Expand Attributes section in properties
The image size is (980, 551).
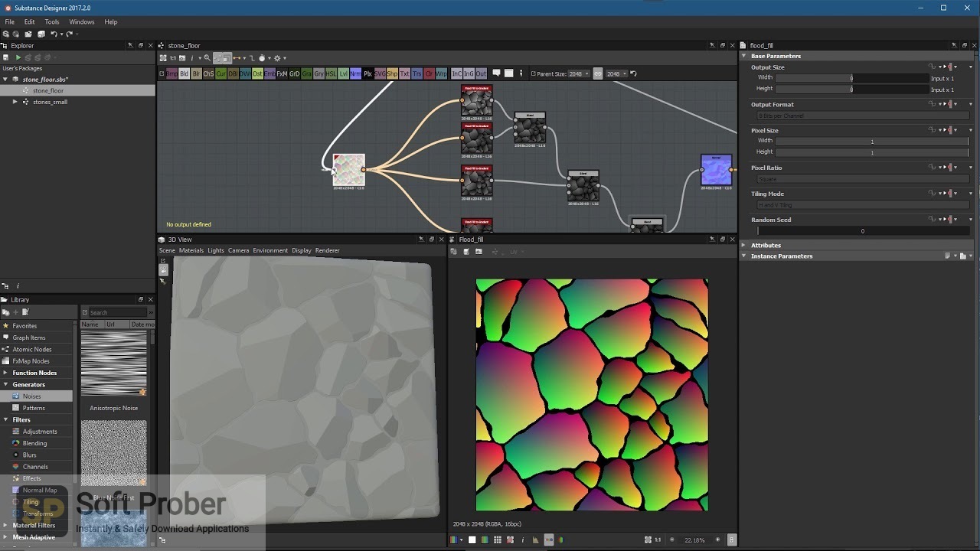(x=743, y=245)
